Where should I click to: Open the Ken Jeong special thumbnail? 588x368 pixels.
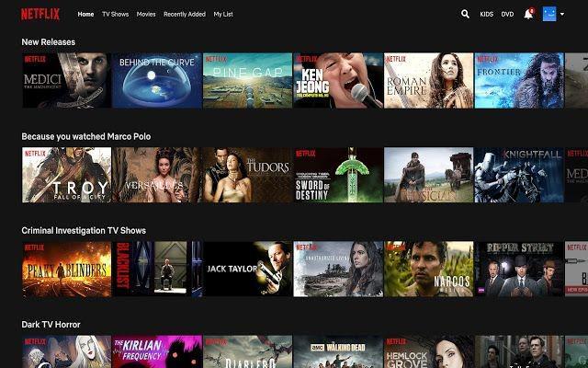(338, 80)
